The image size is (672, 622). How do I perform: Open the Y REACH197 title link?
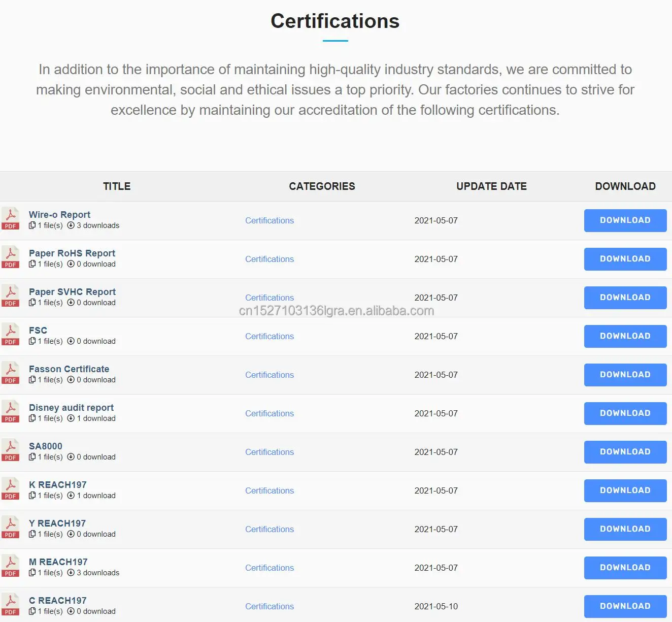pos(57,523)
